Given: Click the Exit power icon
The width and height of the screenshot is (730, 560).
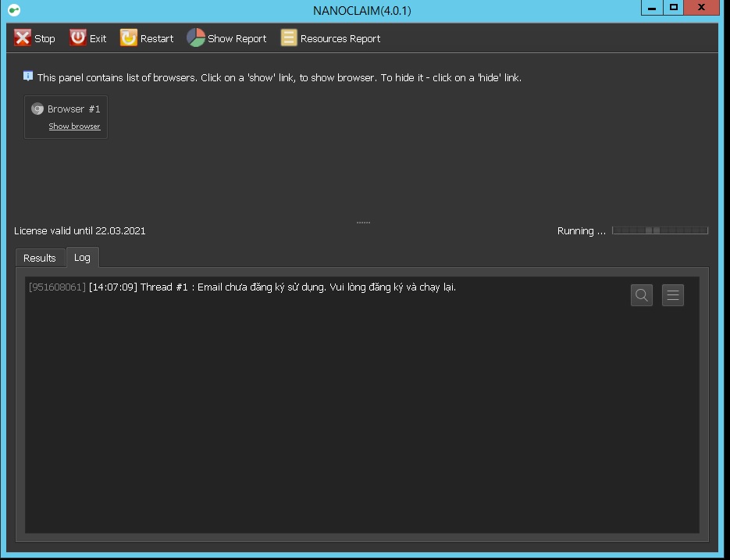Looking at the screenshot, I should pos(78,37).
